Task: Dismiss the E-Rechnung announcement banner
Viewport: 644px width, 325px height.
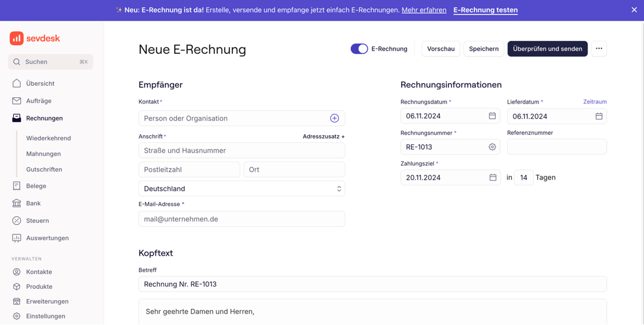Action: pyautogui.click(x=634, y=10)
